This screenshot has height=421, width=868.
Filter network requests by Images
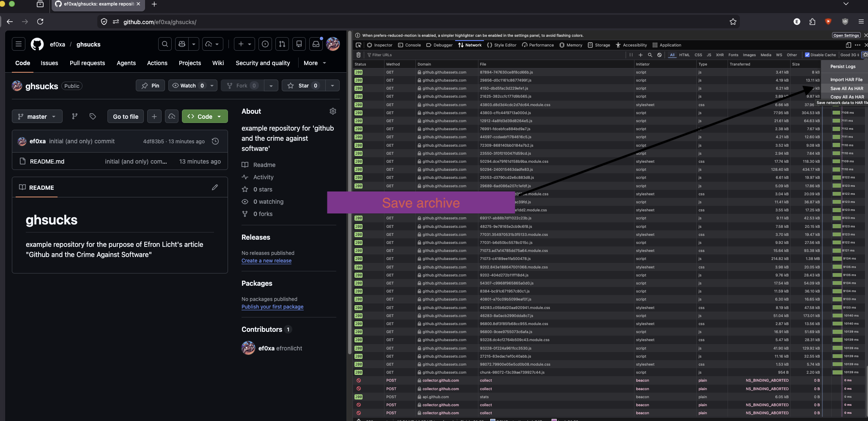749,55
